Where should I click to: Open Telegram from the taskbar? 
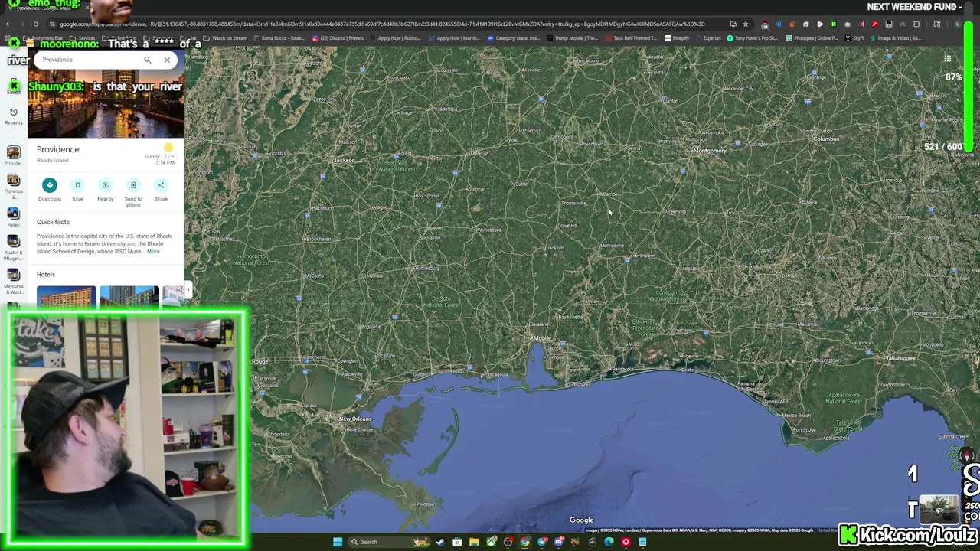click(542, 542)
